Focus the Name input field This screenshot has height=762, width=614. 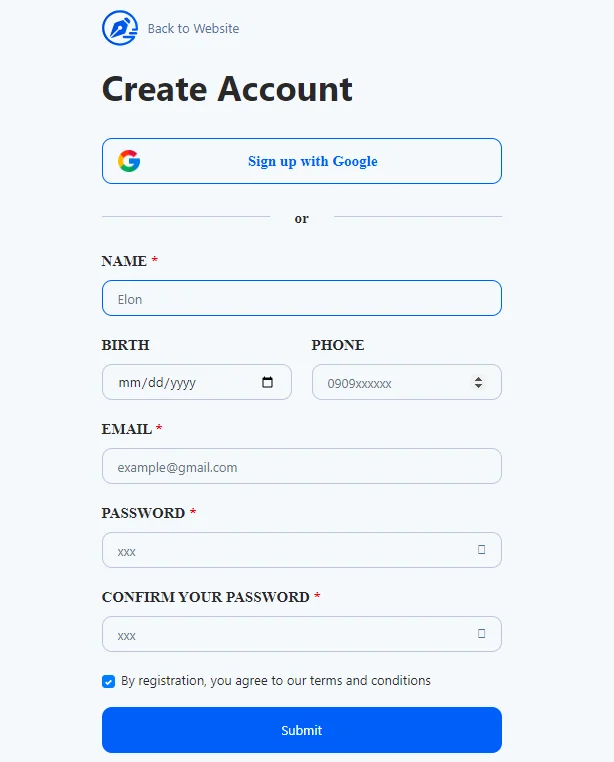coord(301,298)
